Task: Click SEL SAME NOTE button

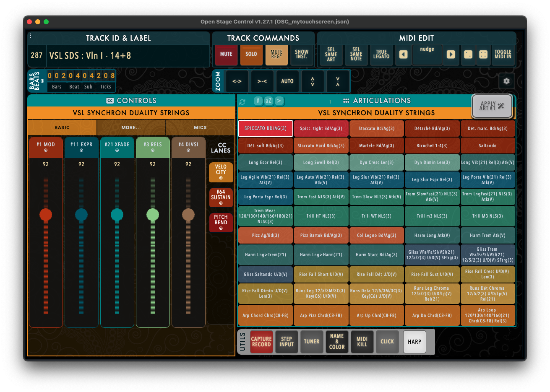Action: tap(356, 55)
